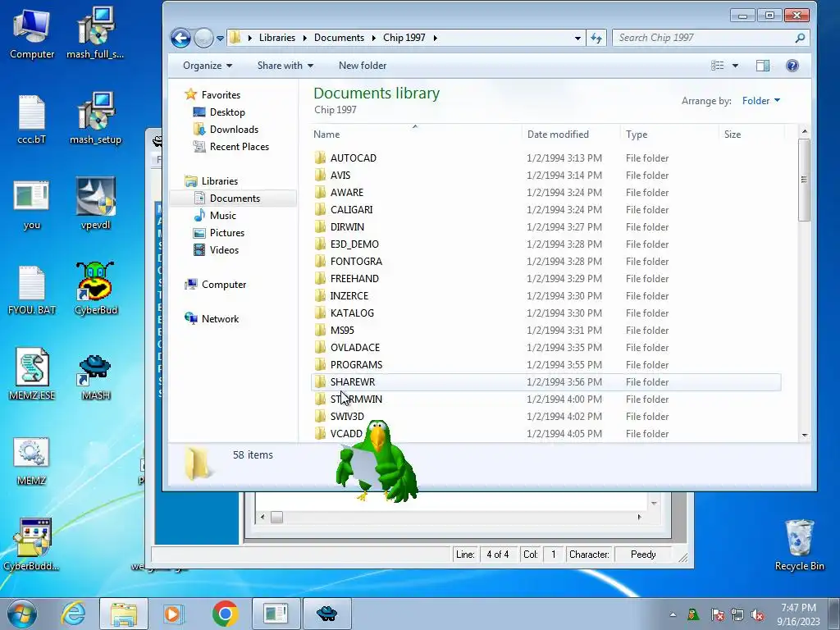Click the file list vertical scrollbar thumb

point(804,180)
